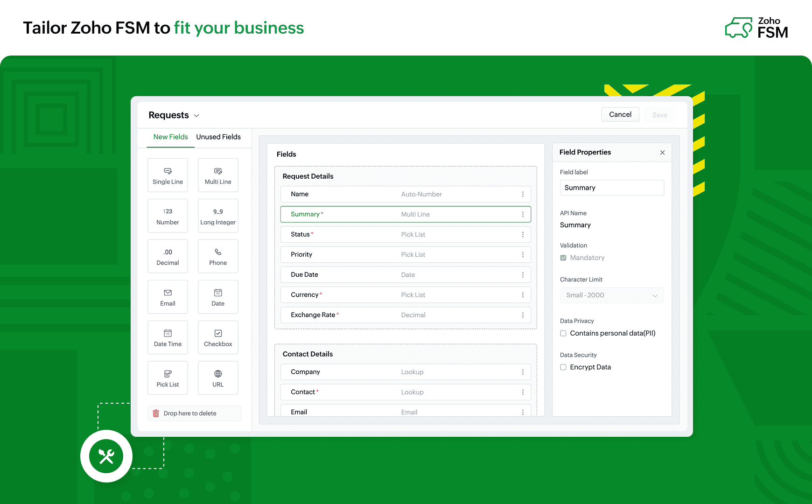This screenshot has width=812, height=504.
Task: Open the Character Limit dropdown
Action: click(x=612, y=295)
